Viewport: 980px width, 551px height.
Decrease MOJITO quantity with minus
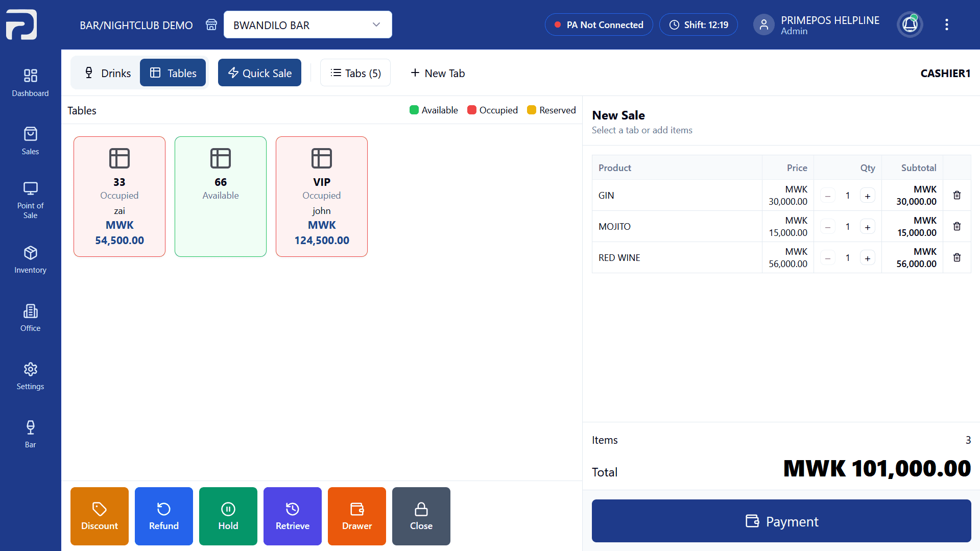click(827, 227)
